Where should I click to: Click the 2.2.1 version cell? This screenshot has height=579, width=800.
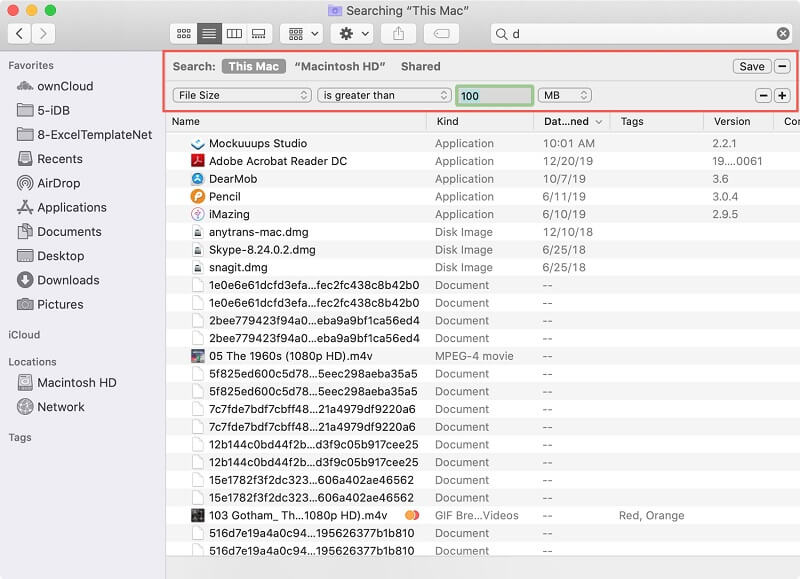click(x=724, y=143)
